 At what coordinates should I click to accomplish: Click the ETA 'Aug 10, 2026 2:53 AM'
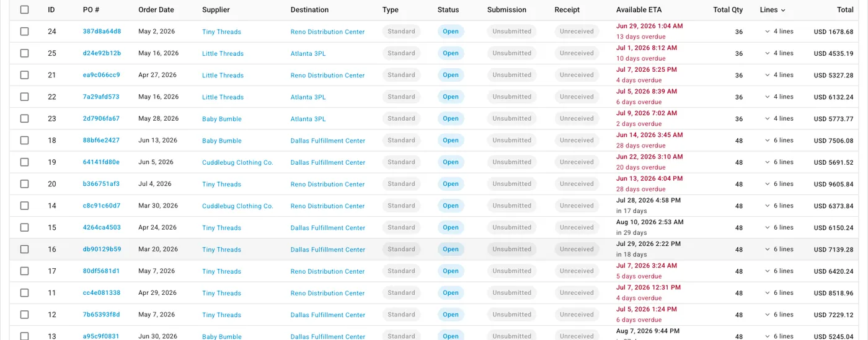[650, 222]
